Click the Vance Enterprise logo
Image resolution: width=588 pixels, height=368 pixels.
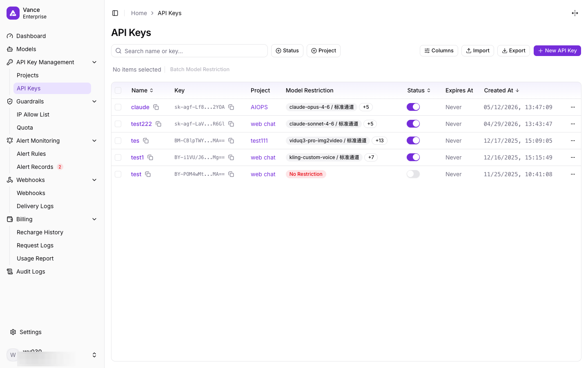13,13
